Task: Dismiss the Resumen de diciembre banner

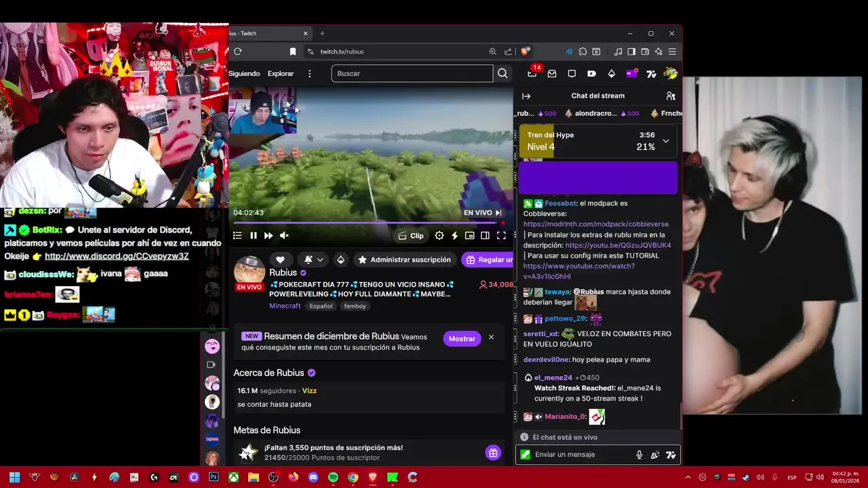Action: point(491,338)
